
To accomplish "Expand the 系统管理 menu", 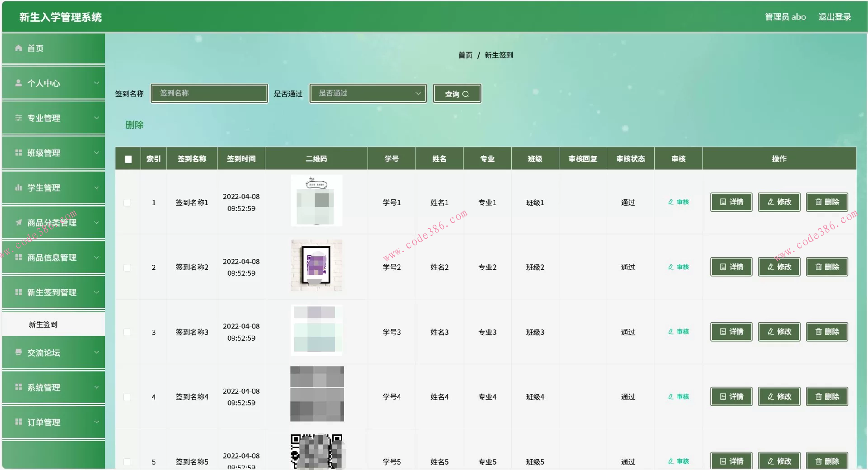I will coord(43,387).
